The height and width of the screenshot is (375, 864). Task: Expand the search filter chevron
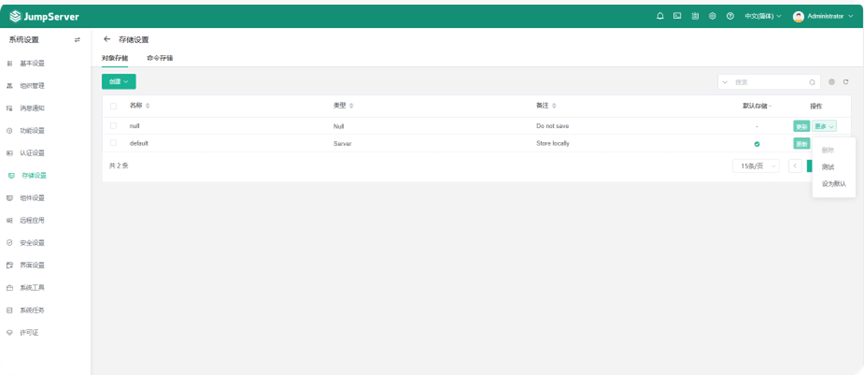point(725,82)
